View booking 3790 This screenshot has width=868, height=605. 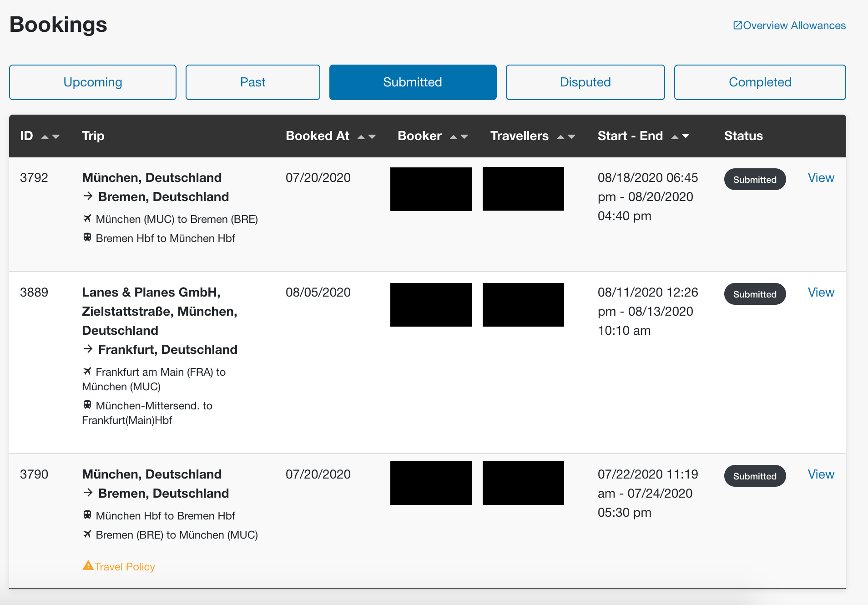coord(821,474)
